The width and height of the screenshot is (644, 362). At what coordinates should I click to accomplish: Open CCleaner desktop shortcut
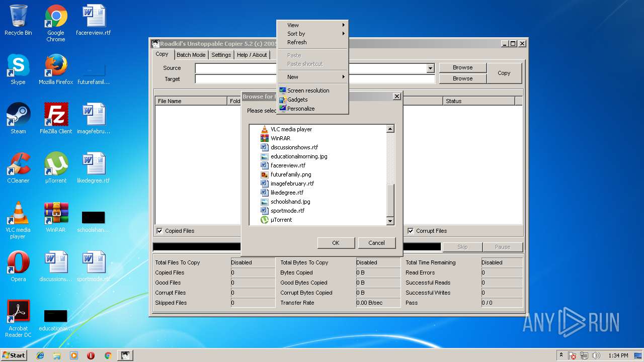(18, 168)
